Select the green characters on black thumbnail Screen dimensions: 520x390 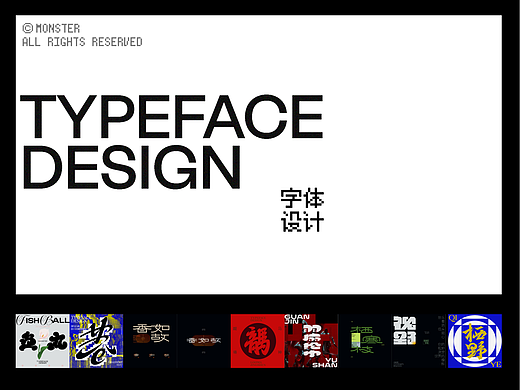pos(365,341)
